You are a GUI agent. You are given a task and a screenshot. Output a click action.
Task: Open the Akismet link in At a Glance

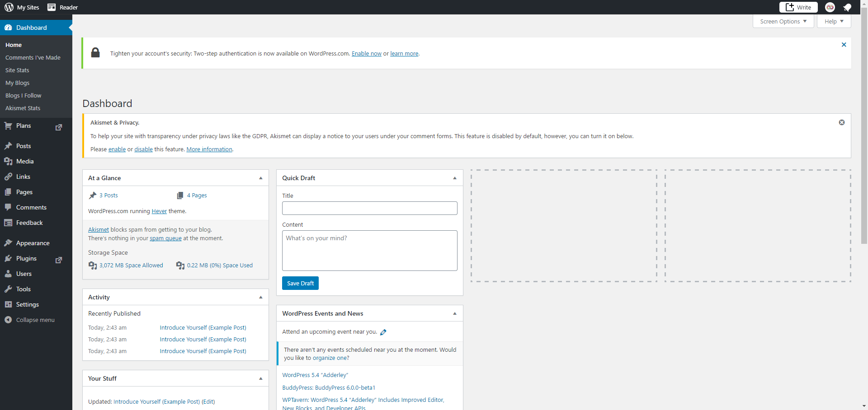pos(99,229)
